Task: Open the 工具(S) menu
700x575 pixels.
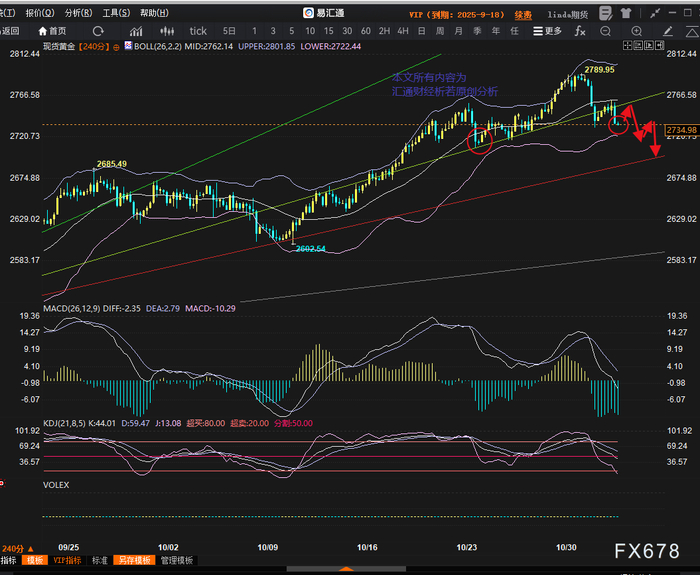Action: coord(116,13)
